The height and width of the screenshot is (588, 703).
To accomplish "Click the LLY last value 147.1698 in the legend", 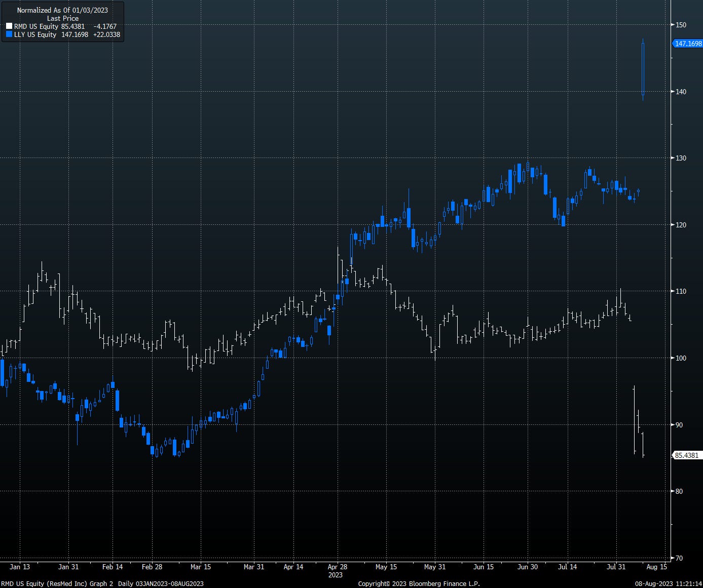I will click(74, 34).
